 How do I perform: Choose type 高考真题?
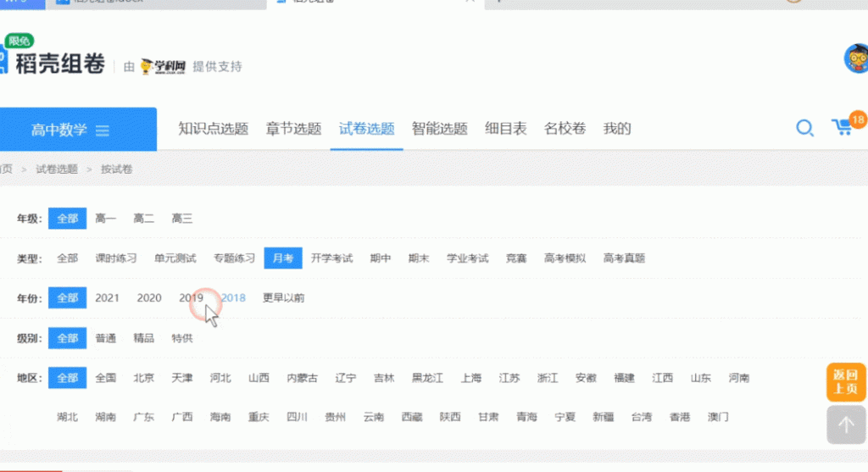(624, 258)
